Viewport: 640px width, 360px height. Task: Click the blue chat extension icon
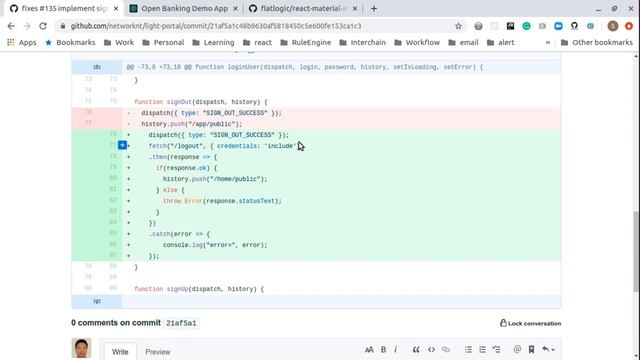tap(558, 26)
